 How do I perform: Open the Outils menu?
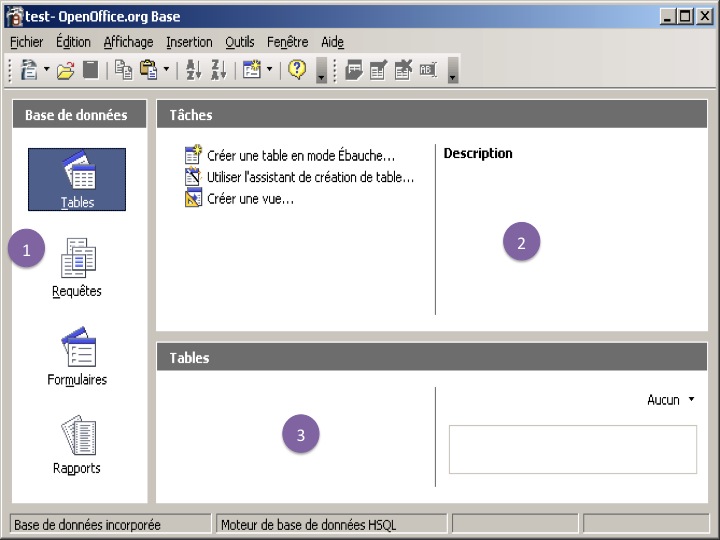240,42
